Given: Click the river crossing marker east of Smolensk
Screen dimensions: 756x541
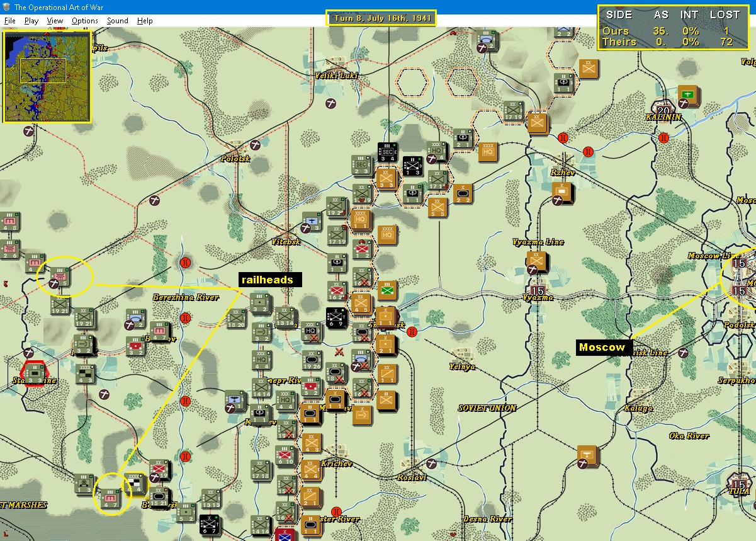Looking at the screenshot, I should pos(412,332).
